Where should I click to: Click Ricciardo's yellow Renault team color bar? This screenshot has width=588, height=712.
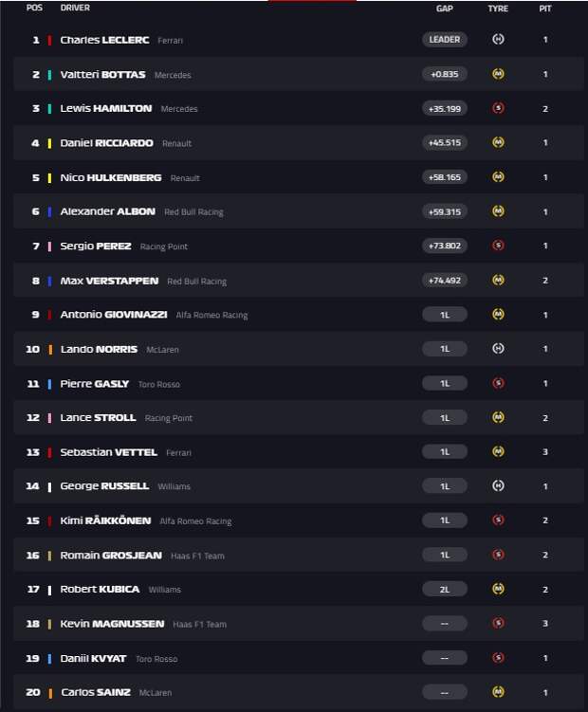click(x=49, y=143)
